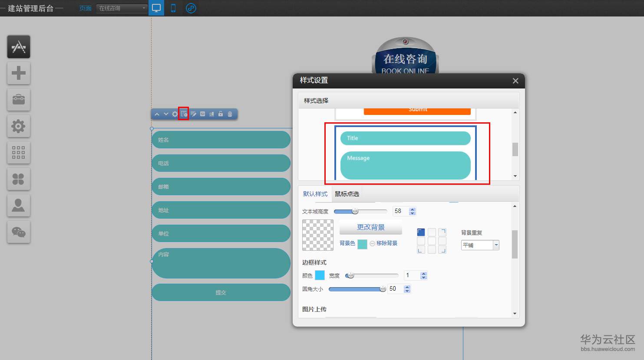Click the checkered background image thumbnail

coord(318,235)
